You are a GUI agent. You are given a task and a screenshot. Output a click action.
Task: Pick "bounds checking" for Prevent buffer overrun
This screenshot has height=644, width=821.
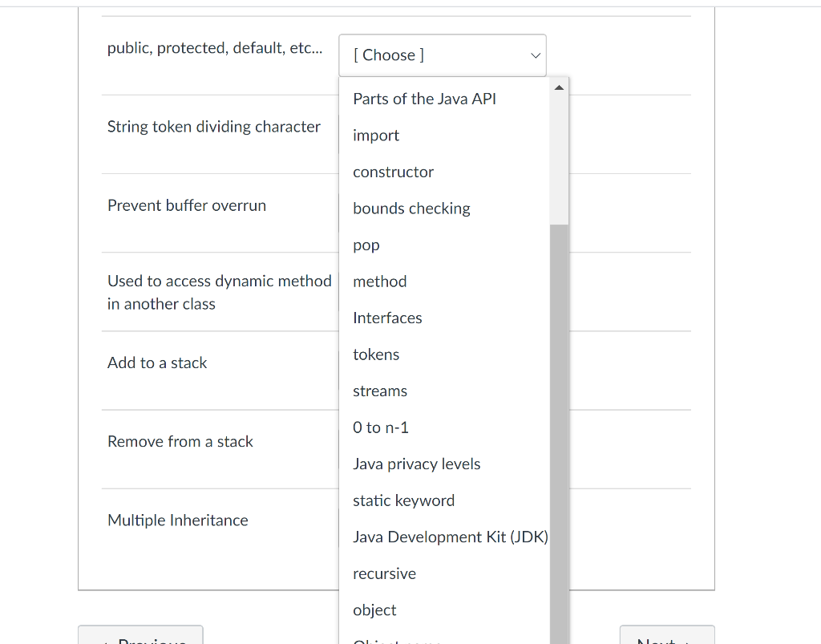[x=411, y=208]
